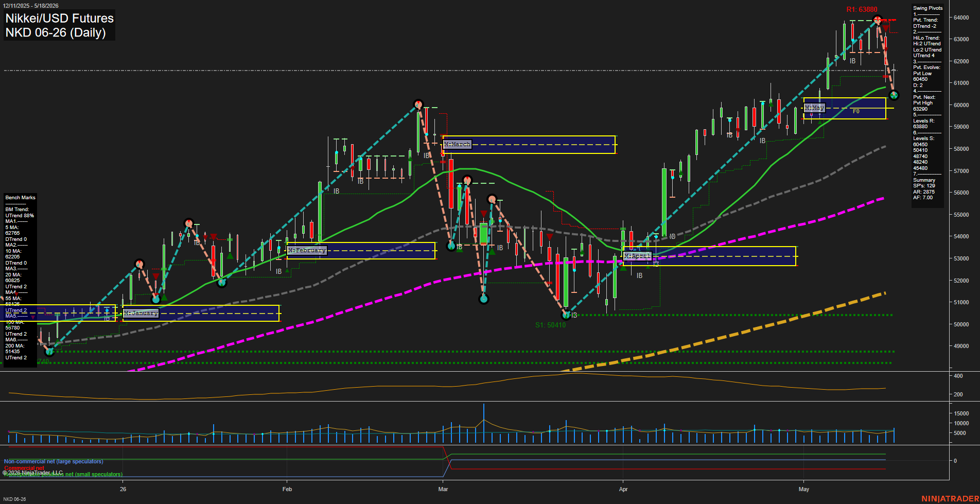Select the Nonreportable positions net legend entry

click(x=63, y=475)
